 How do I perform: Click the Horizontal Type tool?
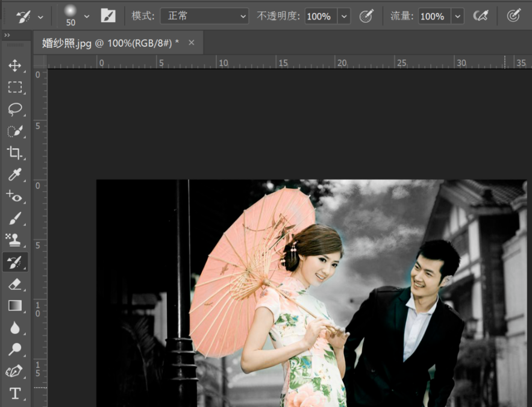coord(14,393)
